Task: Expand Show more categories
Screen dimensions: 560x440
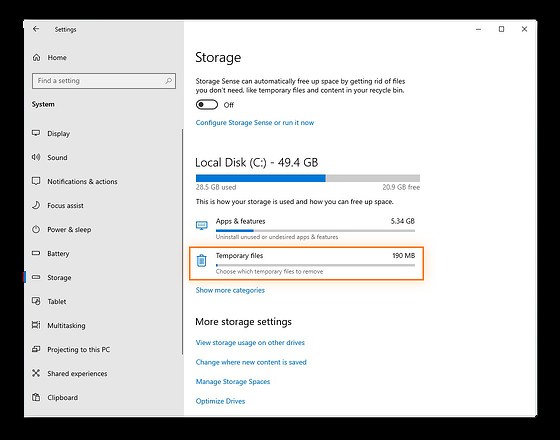Action: click(x=230, y=290)
